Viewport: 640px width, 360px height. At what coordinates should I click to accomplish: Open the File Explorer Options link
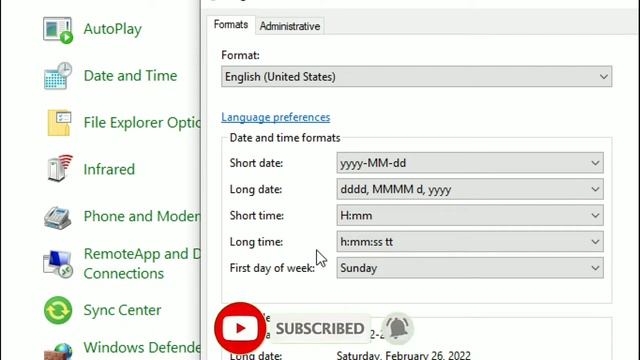coord(142,122)
